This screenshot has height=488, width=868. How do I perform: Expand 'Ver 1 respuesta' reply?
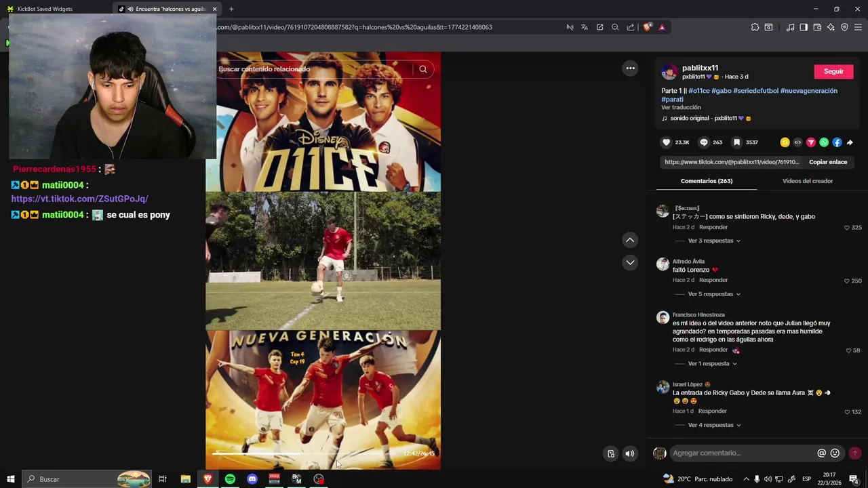pyautogui.click(x=712, y=364)
